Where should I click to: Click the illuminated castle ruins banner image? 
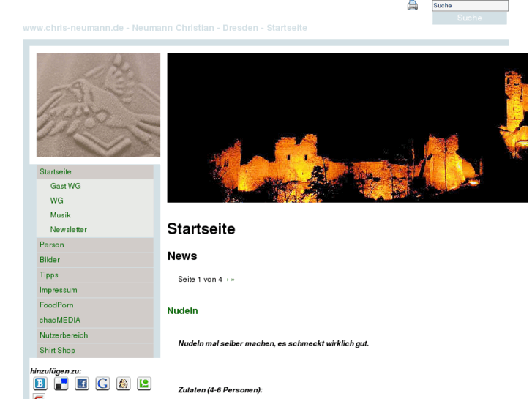point(348,127)
